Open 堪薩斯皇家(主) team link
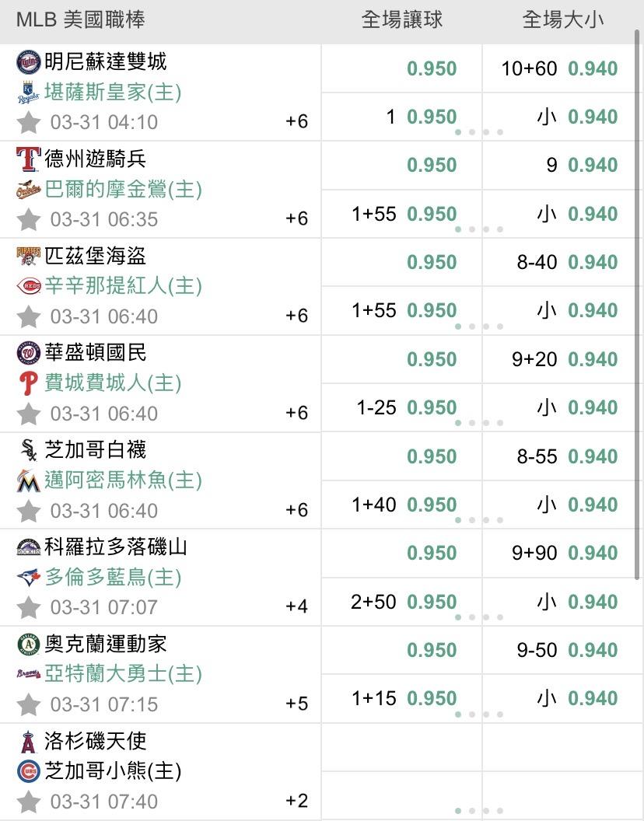 tap(113, 93)
